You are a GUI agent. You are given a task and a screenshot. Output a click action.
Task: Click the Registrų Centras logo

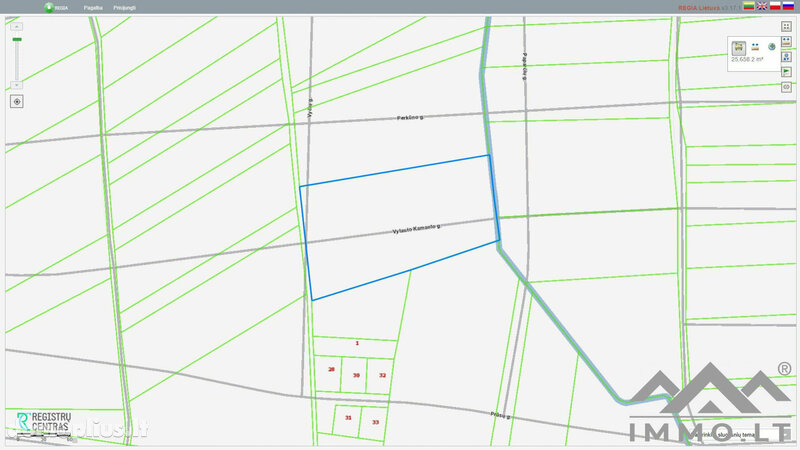43,422
